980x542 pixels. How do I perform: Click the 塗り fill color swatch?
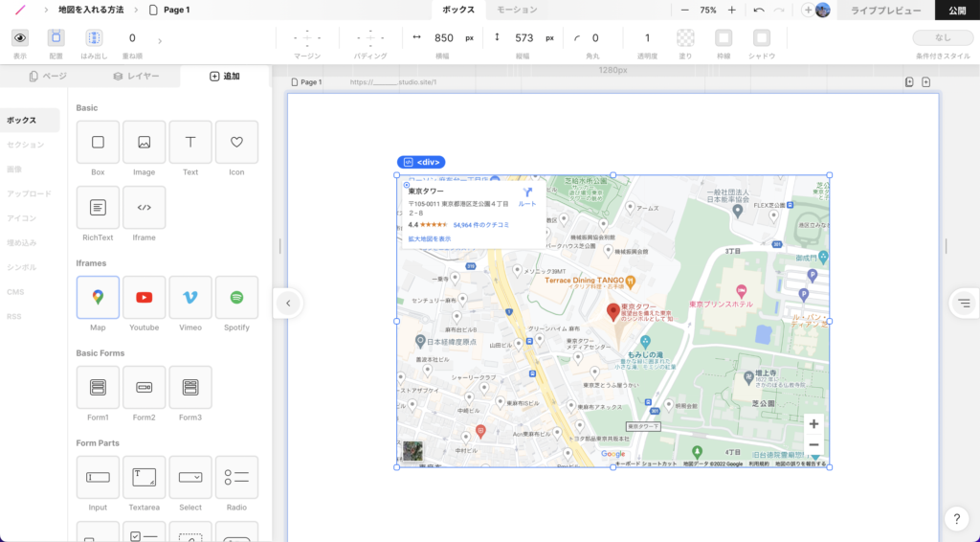click(685, 38)
